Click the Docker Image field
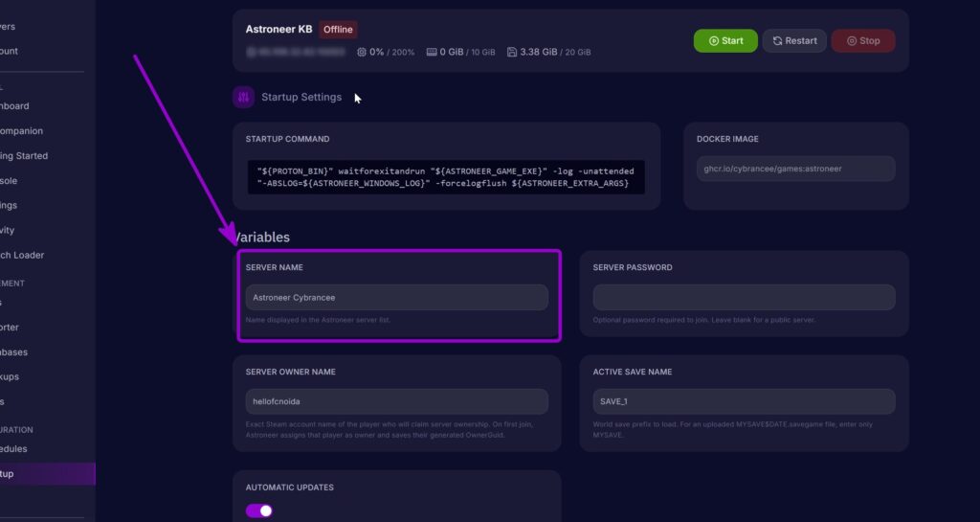This screenshot has width=980, height=522. 795,169
